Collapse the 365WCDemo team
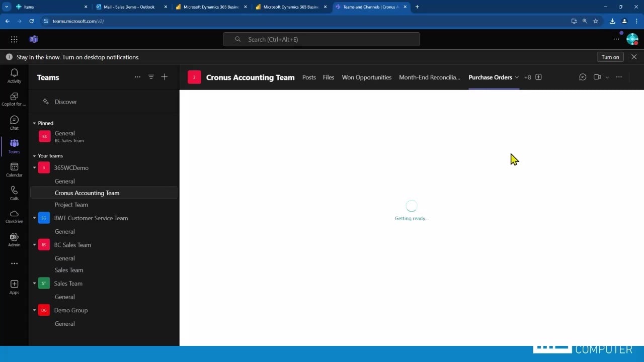 34,168
